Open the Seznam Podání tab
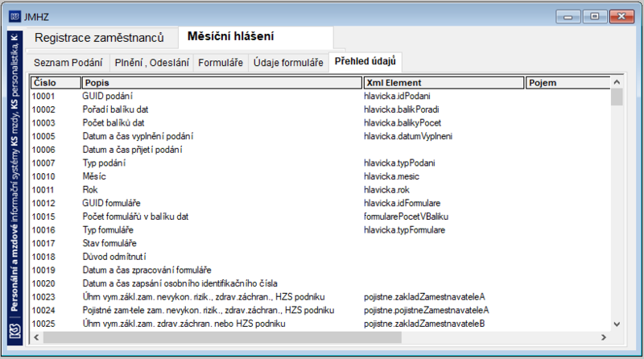This screenshot has height=359, width=644. [68, 63]
